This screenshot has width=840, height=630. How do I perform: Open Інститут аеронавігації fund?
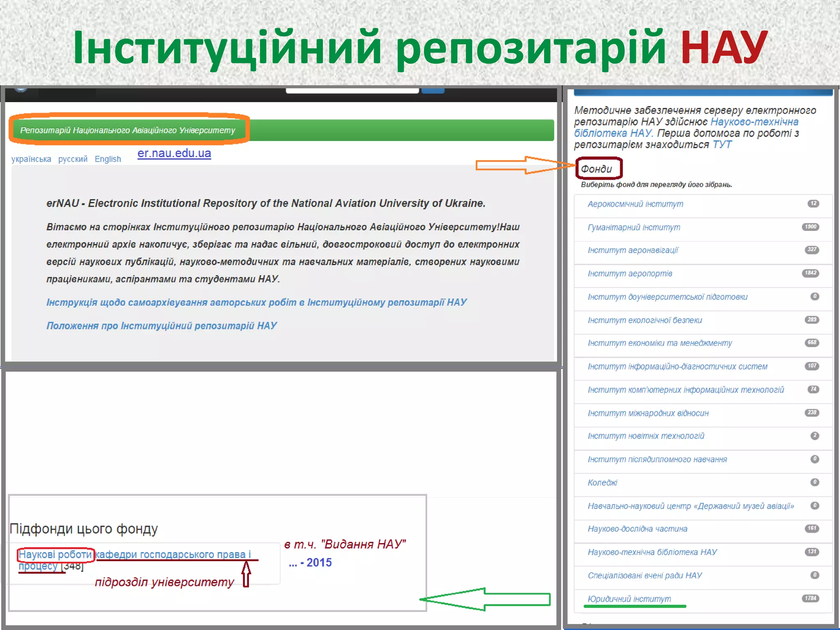[633, 250]
